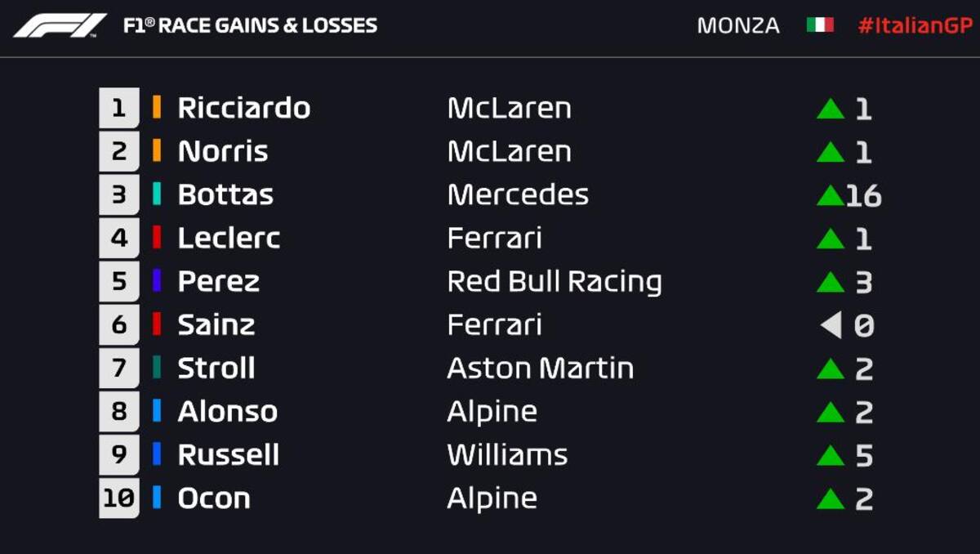Viewport: 980px width, 554px height.
Task: Click the green up arrow beside Bottas
Action: tap(830, 195)
